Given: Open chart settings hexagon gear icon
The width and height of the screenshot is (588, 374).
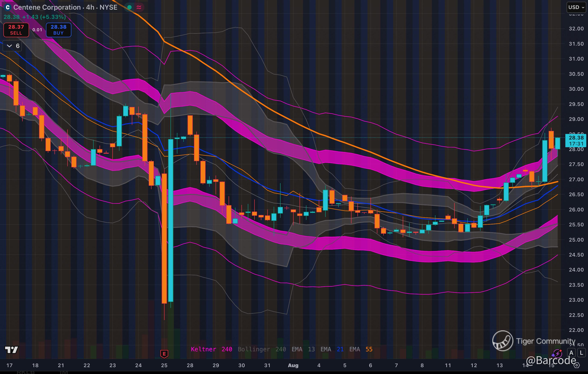Looking at the screenshot, I should [x=576, y=365].
